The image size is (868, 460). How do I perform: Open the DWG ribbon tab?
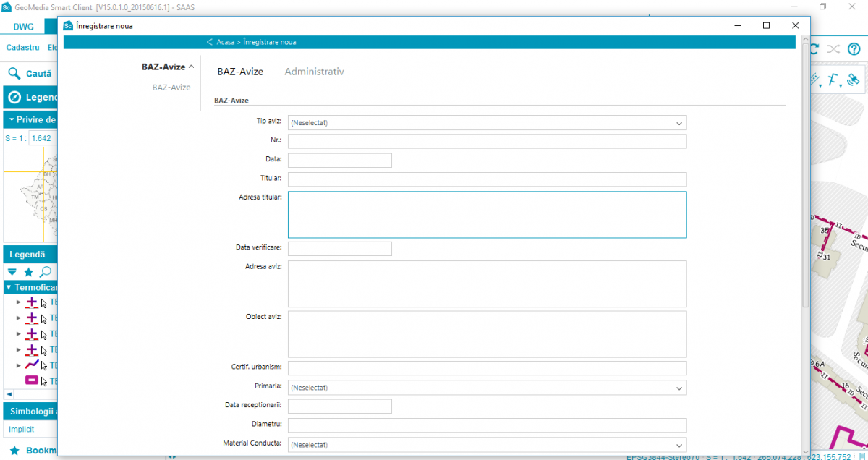click(23, 27)
